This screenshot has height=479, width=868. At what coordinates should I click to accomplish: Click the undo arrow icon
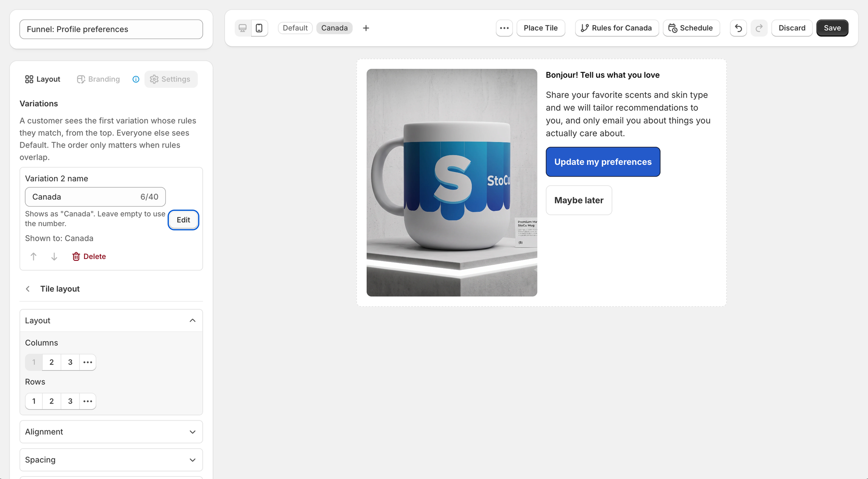click(738, 28)
